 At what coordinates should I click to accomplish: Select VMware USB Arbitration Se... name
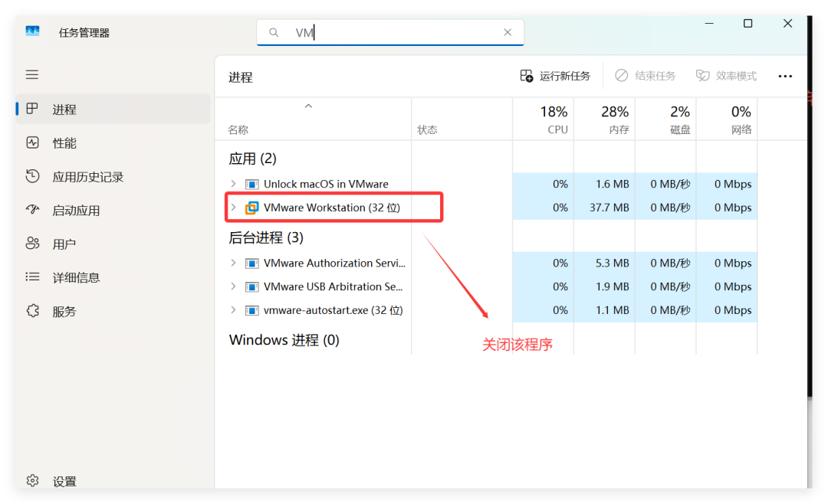(333, 286)
